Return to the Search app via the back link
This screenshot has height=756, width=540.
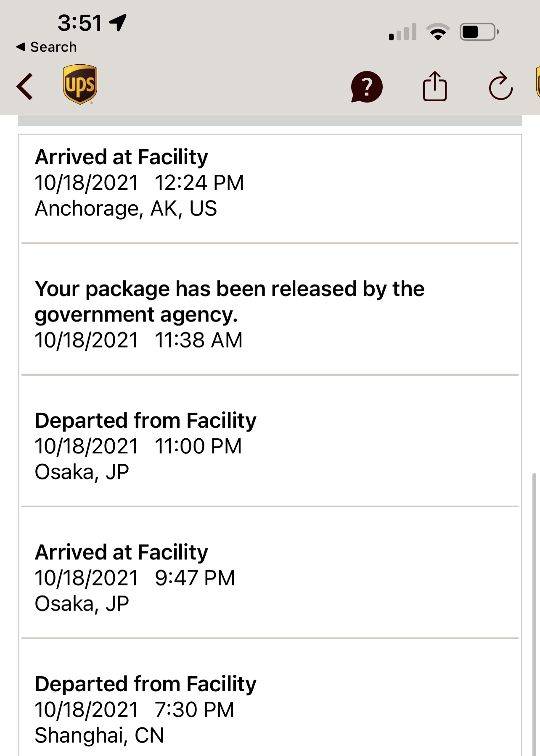click(x=47, y=47)
